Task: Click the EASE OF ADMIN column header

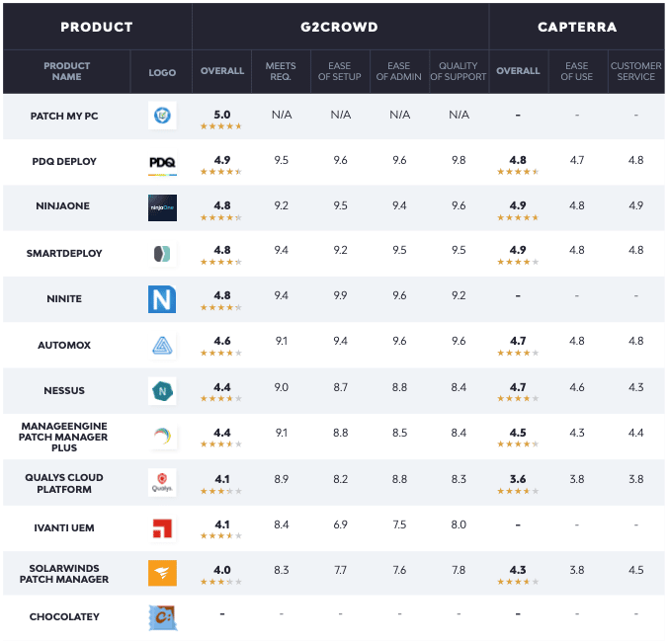Action: pyautogui.click(x=399, y=71)
